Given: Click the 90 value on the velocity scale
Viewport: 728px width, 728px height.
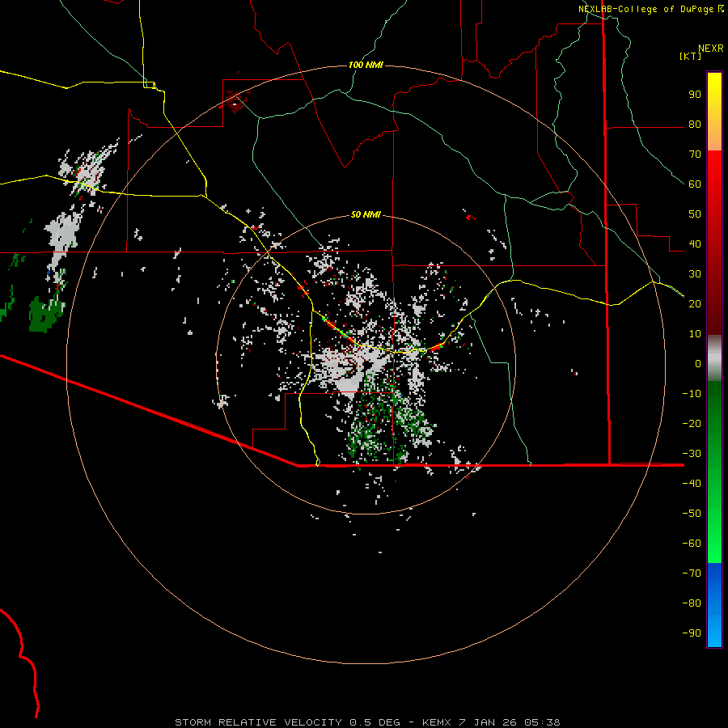Looking at the screenshot, I should click(x=695, y=95).
